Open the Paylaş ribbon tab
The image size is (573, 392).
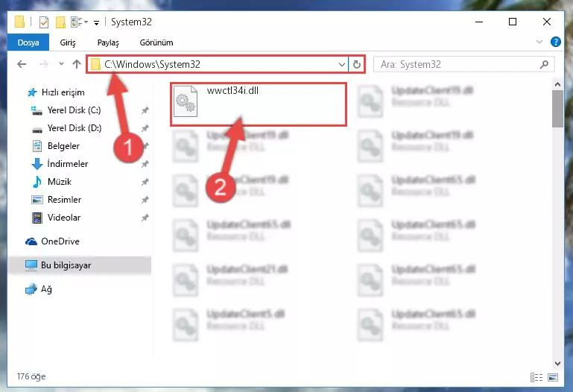(108, 42)
